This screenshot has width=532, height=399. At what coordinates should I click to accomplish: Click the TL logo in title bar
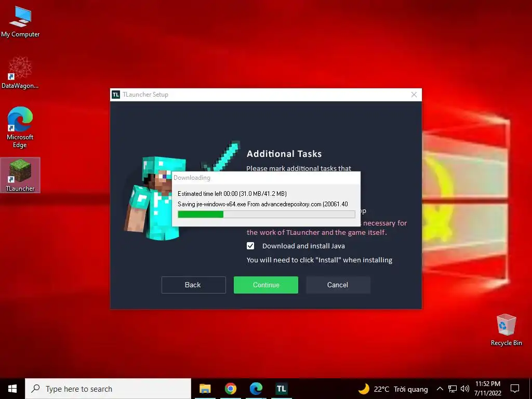click(116, 95)
